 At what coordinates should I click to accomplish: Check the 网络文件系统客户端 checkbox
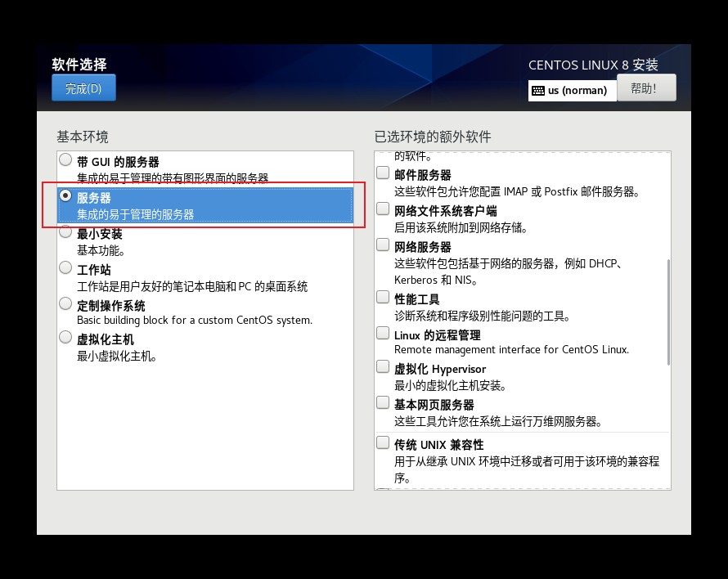[x=383, y=209]
